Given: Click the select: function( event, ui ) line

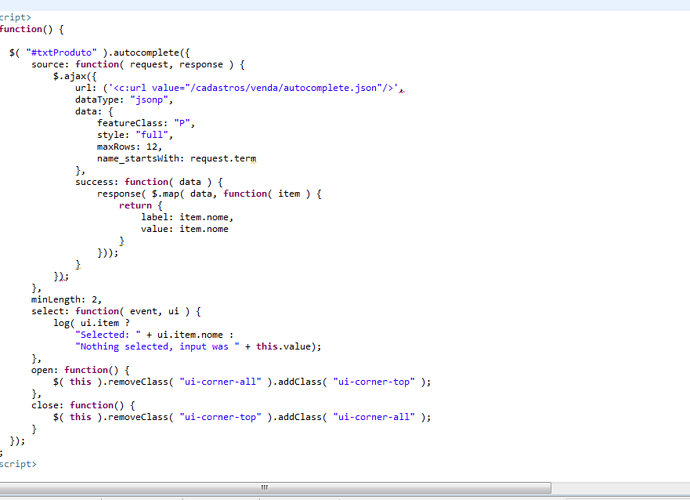Looking at the screenshot, I should pyautogui.click(x=116, y=312).
